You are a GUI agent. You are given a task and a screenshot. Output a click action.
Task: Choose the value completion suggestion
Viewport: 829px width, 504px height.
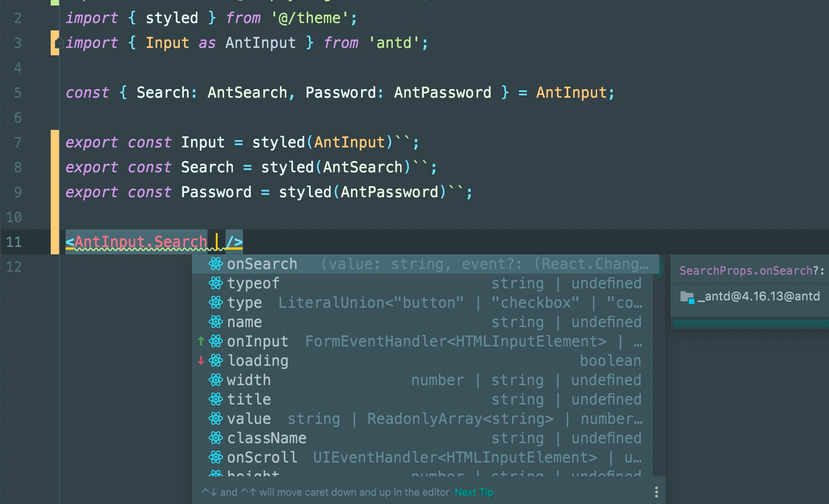[x=249, y=418]
